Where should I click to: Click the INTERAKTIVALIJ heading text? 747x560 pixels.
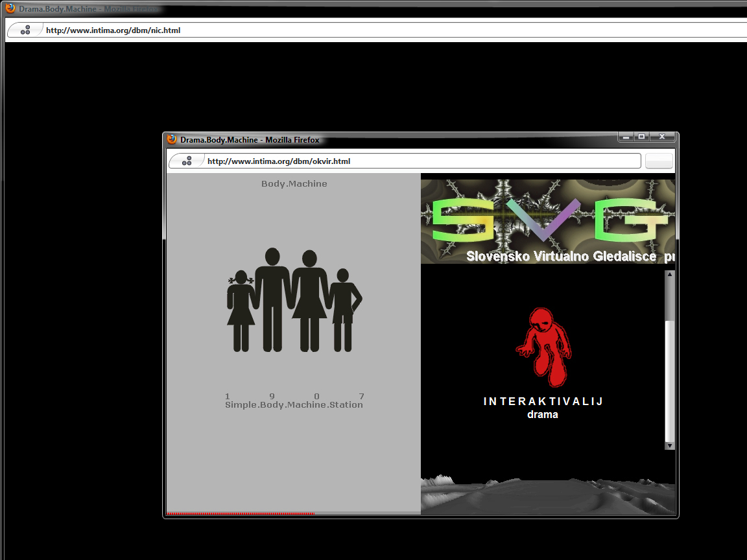[x=543, y=401]
